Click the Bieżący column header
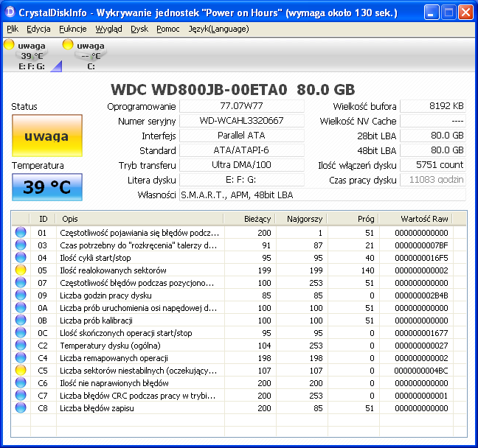Screen dimensions: 478x448 tap(249, 219)
